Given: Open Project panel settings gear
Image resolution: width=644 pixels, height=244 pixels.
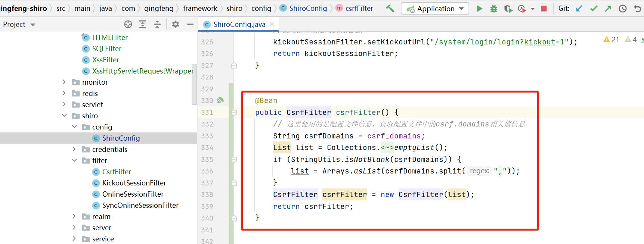Looking at the screenshot, I should pyautogui.click(x=175, y=24).
